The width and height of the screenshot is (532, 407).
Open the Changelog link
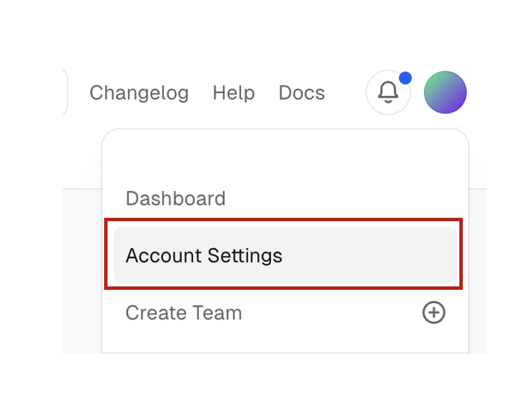139,93
